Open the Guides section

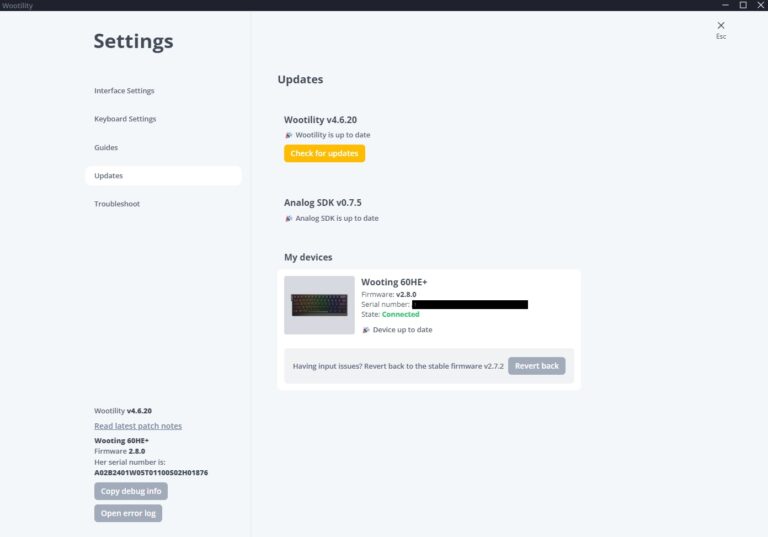pos(106,147)
